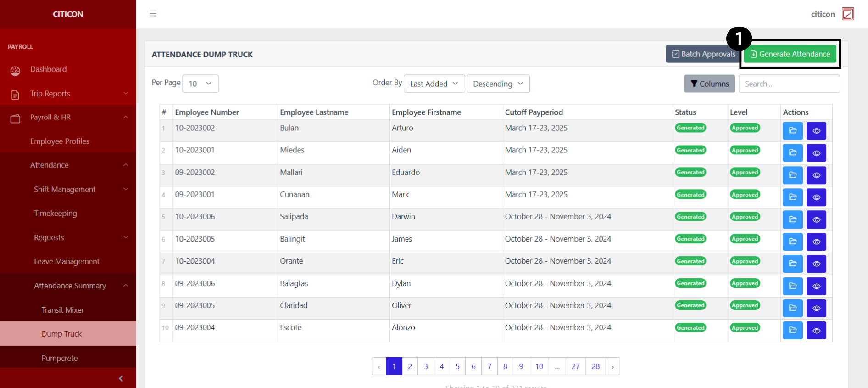Click Trip Reports document icon
This screenshot has height=388, width=868.
pos(16,95)
